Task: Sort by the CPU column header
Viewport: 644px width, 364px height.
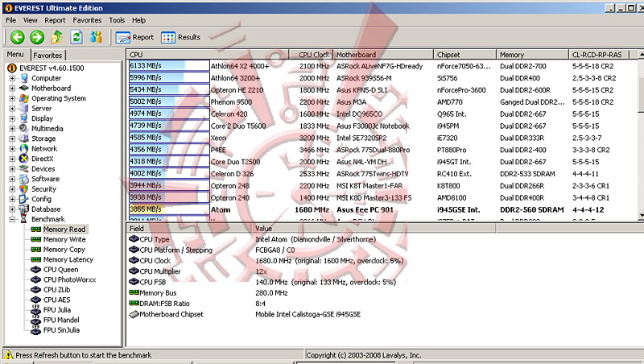Action: [208, 55]
